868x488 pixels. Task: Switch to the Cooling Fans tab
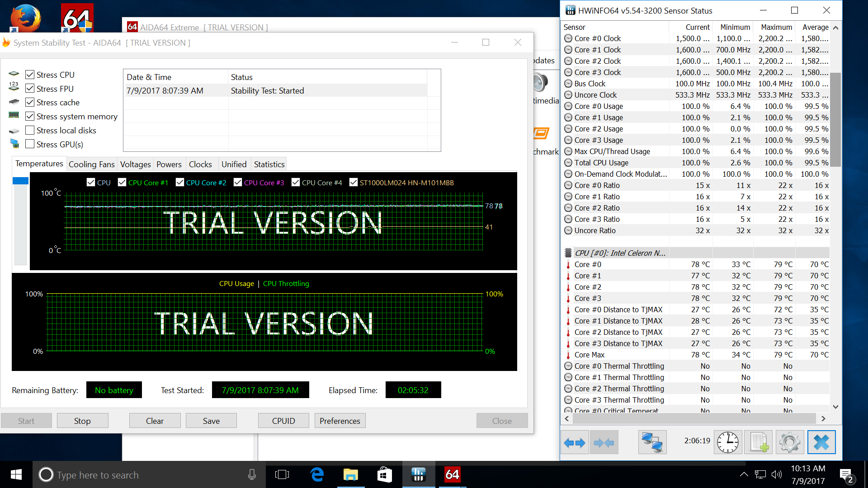(x=91, y=164)
